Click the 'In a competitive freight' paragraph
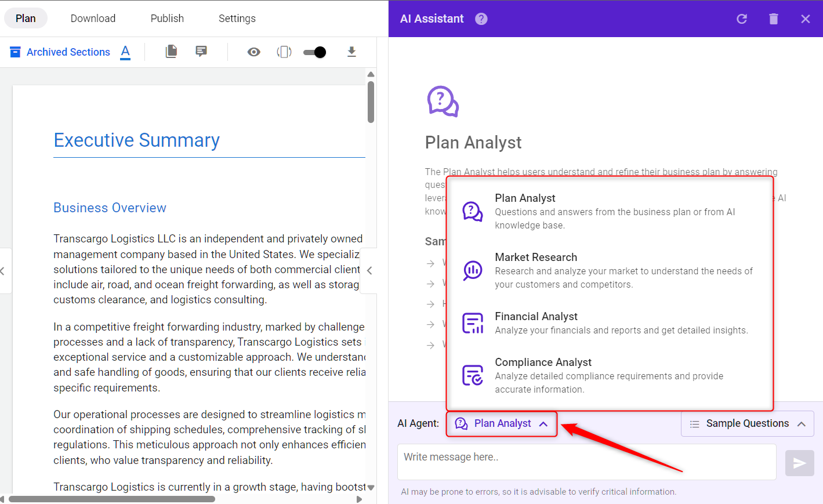Screen dimensions: 823x504 pos(209,357)
